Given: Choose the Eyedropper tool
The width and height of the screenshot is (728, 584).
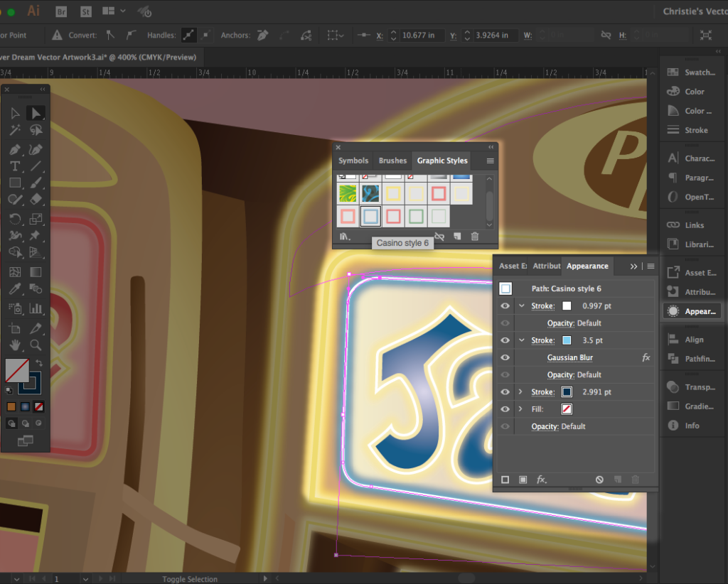Looking at the screenshot, I should tap(15, 290).
